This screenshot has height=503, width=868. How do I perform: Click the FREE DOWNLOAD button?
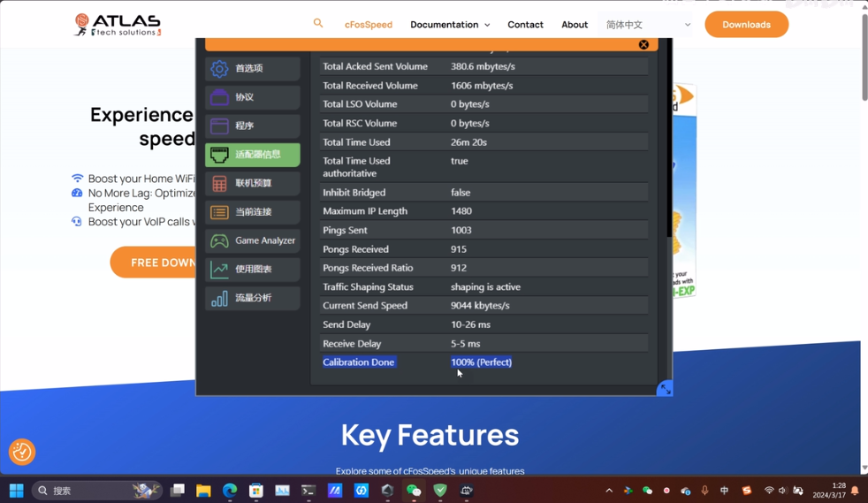tap(153, 263)
